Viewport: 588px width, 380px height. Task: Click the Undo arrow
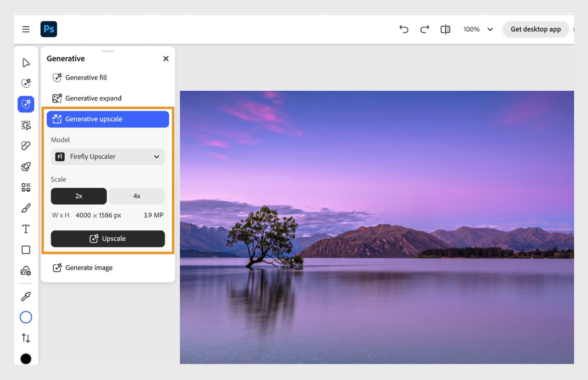coord(404,29)
